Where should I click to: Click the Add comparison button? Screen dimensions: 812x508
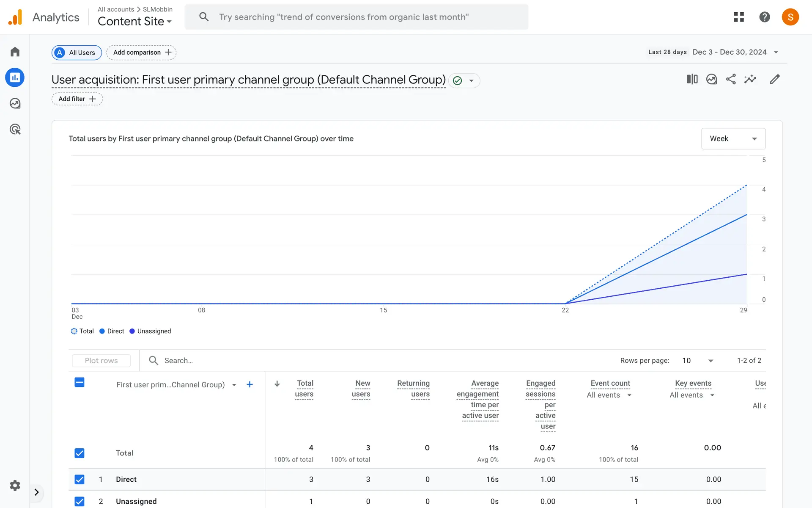(x=142, y=52)
